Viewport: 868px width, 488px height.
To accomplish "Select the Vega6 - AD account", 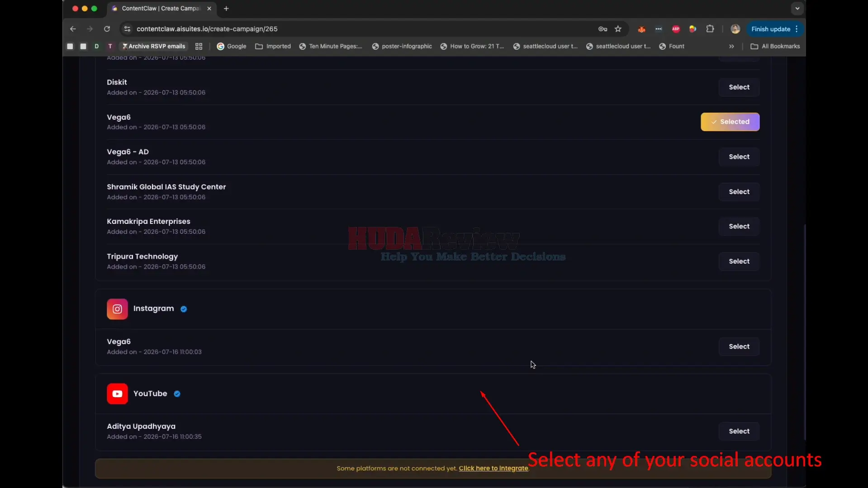I will [x=739, y=156].
